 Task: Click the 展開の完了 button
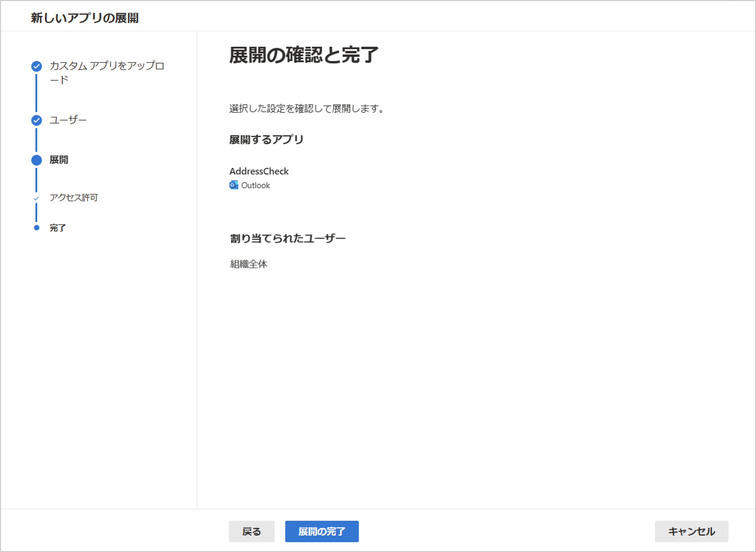point(322,531)
